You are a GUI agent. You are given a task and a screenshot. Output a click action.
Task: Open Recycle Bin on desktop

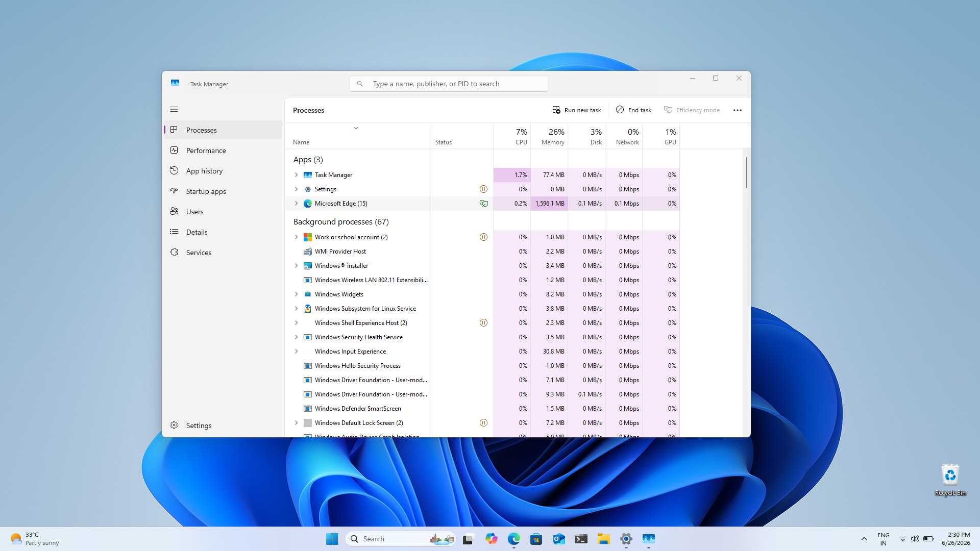[x=950, y=480]
